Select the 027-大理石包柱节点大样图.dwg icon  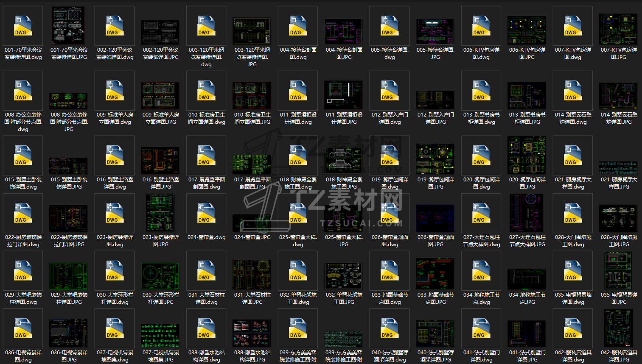pos(481,213)
